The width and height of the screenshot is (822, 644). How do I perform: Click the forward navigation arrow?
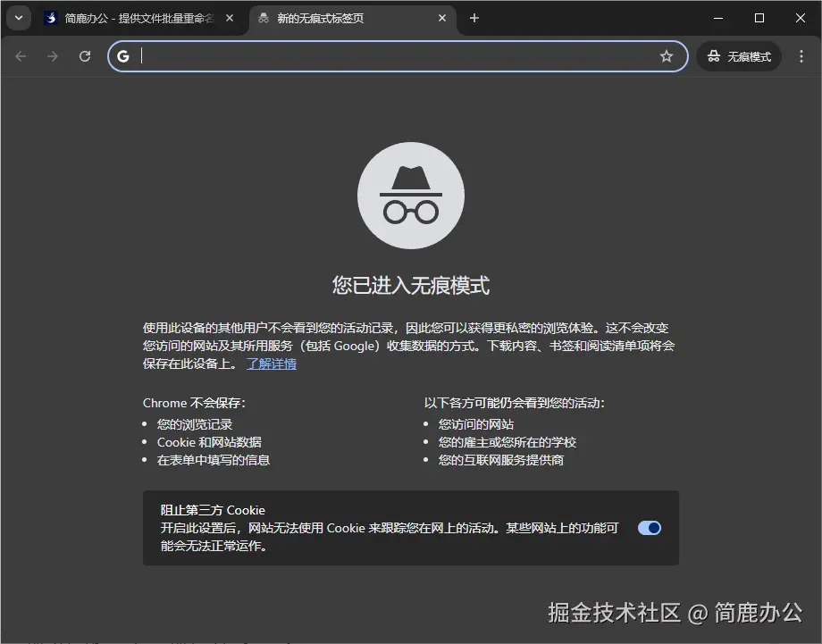[53, 55]
